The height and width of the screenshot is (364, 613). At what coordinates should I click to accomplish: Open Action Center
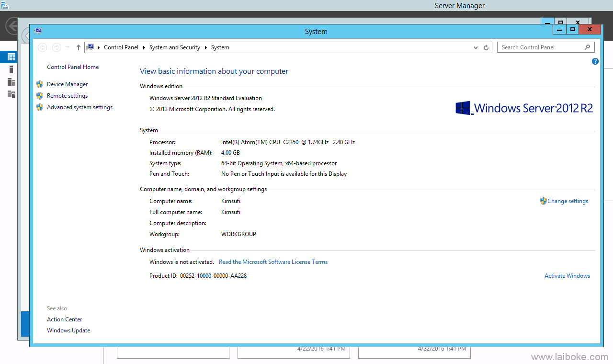(x=64, y=319)
